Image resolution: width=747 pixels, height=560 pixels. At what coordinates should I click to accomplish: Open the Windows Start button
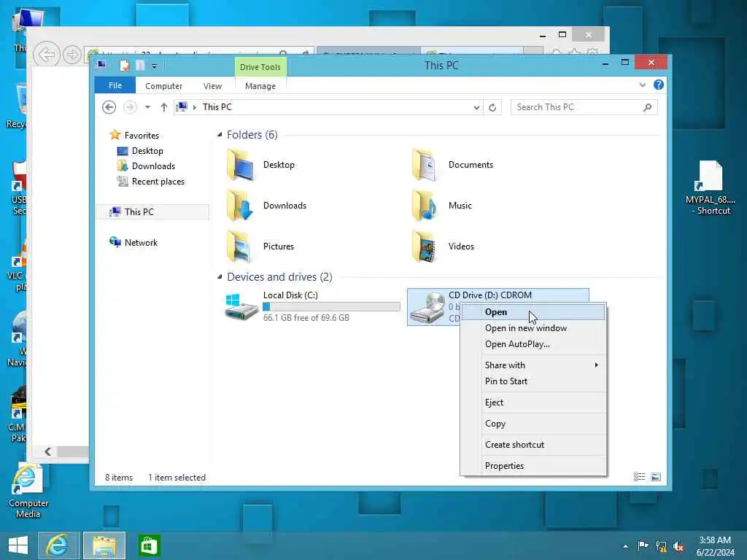pos(18,545)
